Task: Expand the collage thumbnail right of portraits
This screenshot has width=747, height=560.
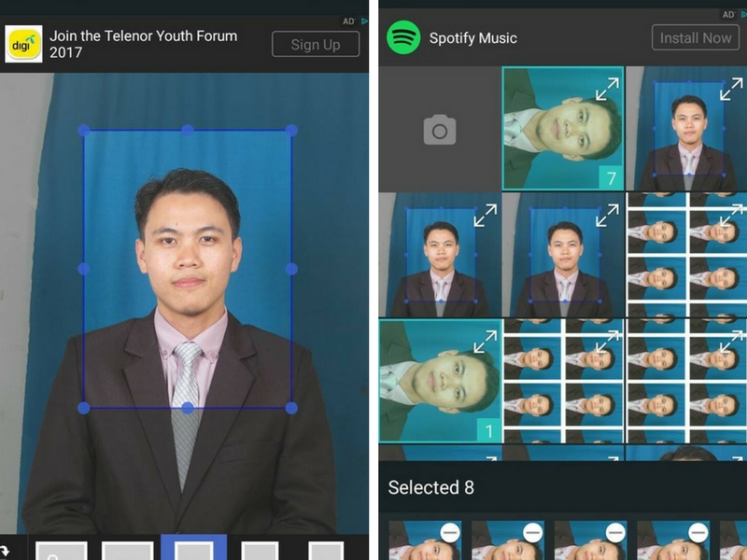Action: pos(731,216)
